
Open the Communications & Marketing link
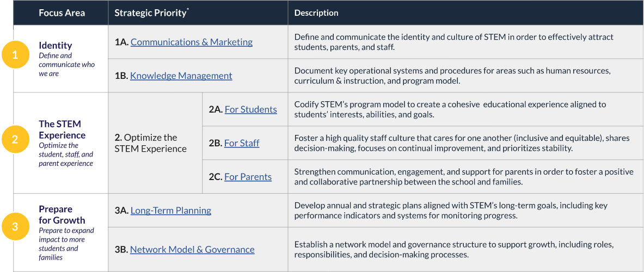191,42
